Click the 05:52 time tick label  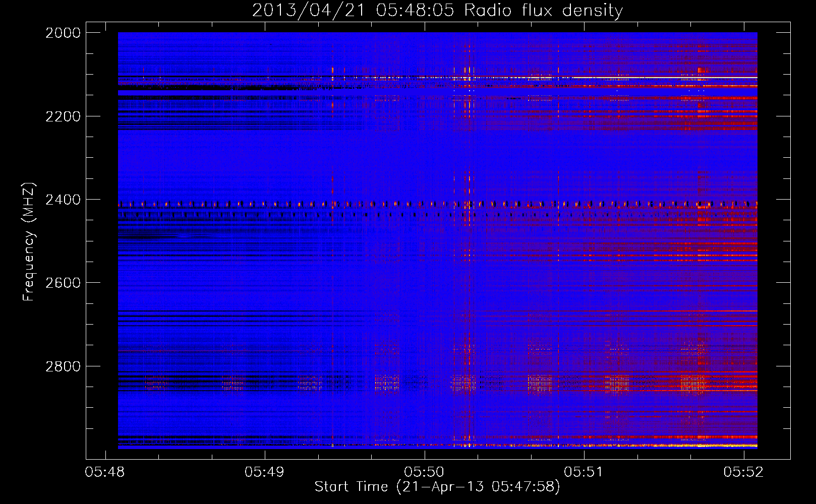click(743, 472)
